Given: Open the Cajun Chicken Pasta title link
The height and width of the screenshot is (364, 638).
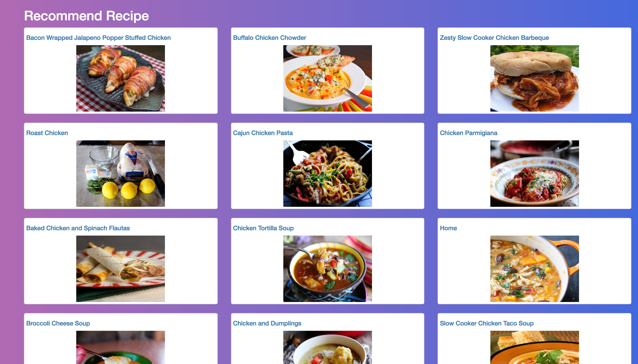Looking at the screenshot, I should pyautogui.click(x=263, y=133).
